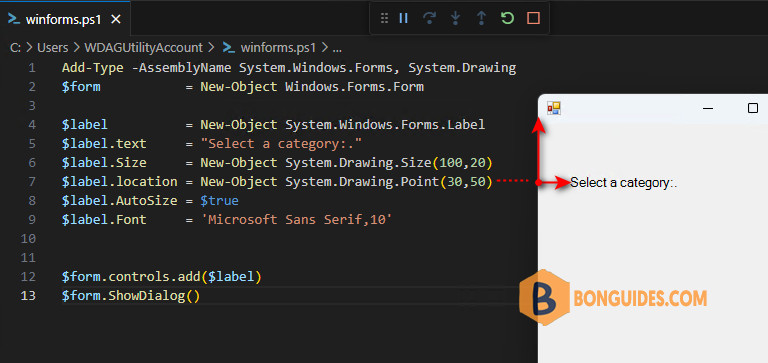
Task: Click line number 13 in the gutter
Action: 28,296
